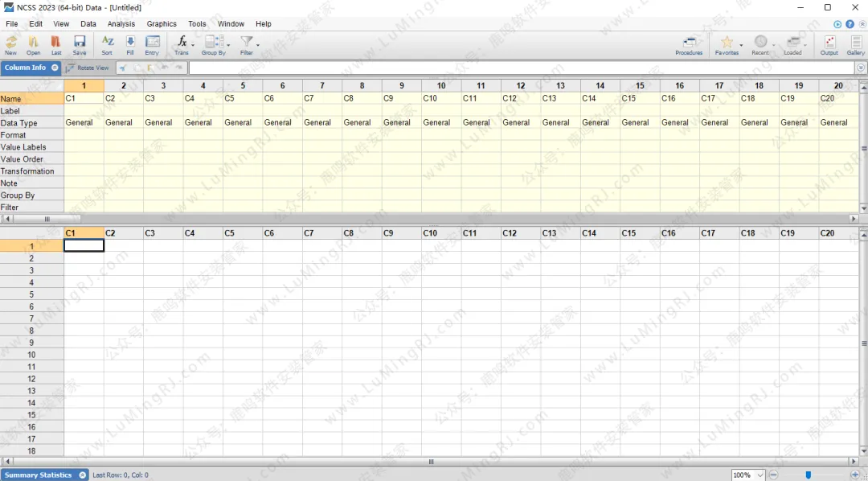
Task: Expand the Filter dropdown arrow
Action: (x=258, y=45)
